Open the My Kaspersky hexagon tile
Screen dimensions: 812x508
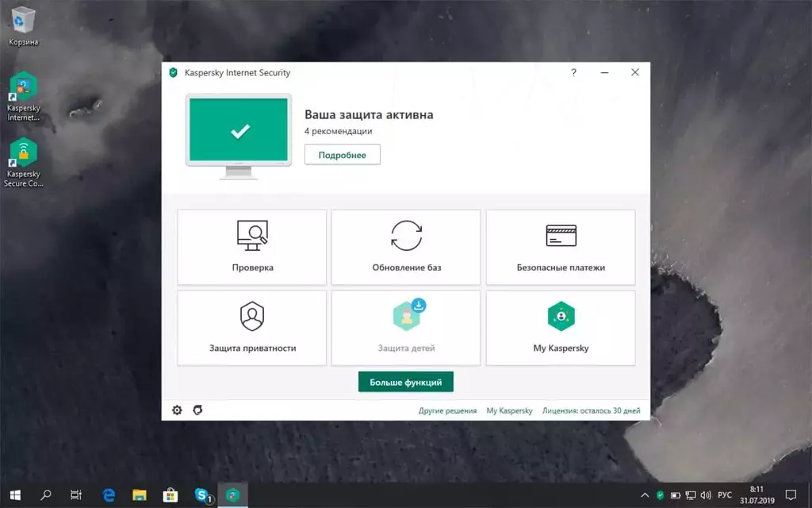[x=561, y=328]
